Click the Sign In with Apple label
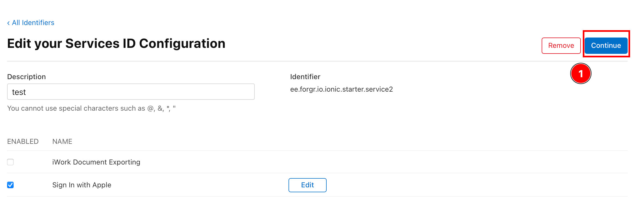This screenshot has height=211, width=644. click(x=82, y=185)
